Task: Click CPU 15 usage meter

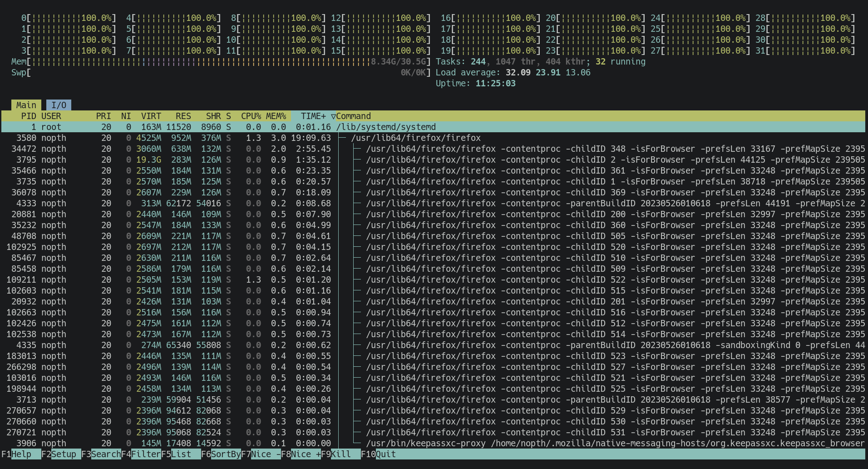Action: coord(380,50)
